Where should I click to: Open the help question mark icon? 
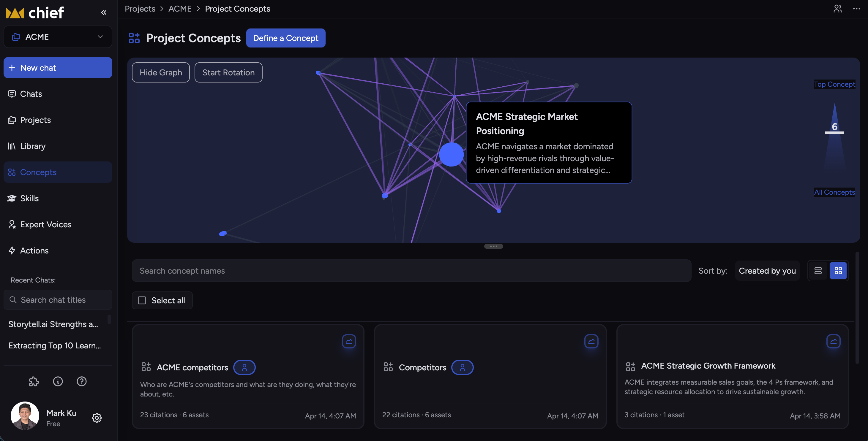pyautogui.click(x=82, y=381)
